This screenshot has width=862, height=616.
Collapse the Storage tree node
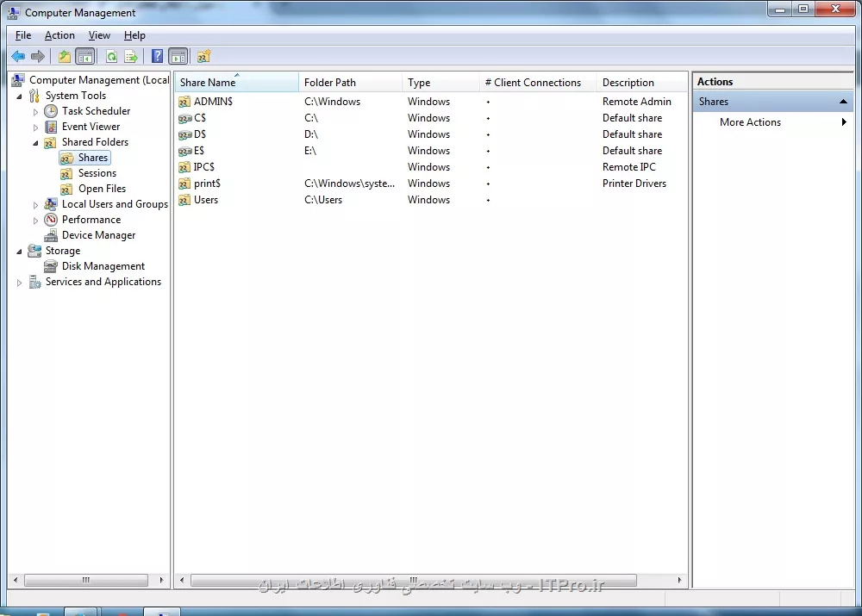[20, 252]
